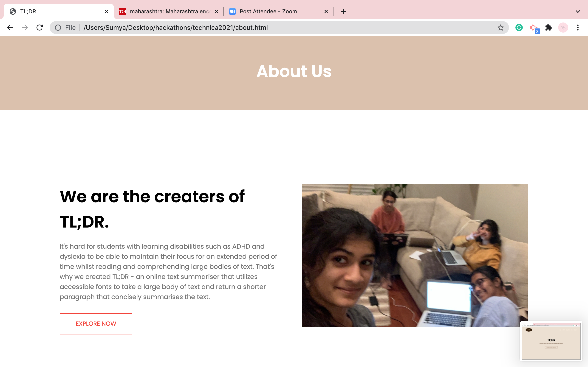
Task: Click the forward navigation arrow
Action: point(25,28)
